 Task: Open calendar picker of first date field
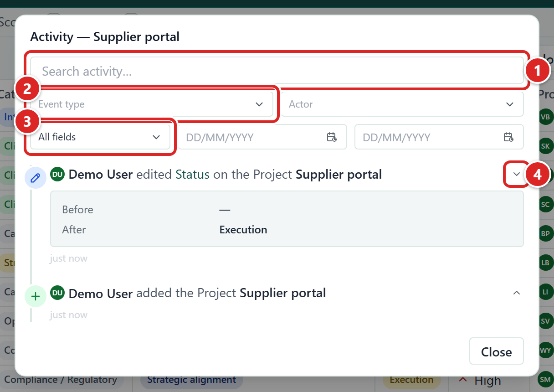332,137
